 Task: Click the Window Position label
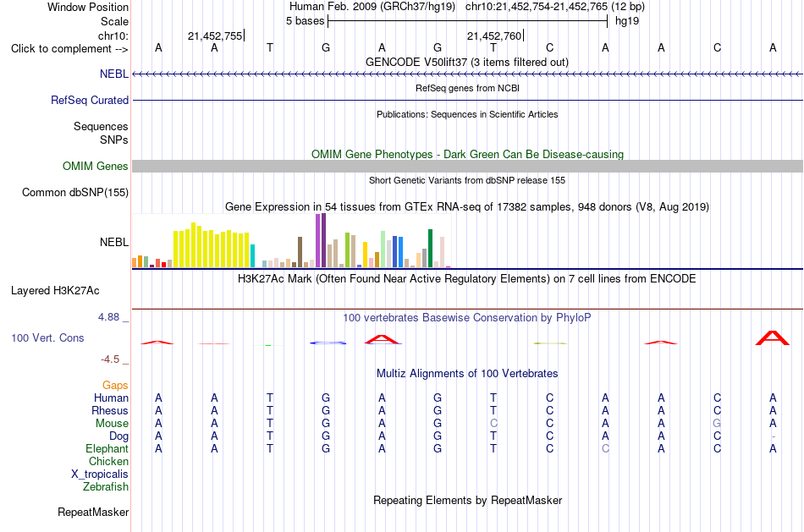[88, 7]
